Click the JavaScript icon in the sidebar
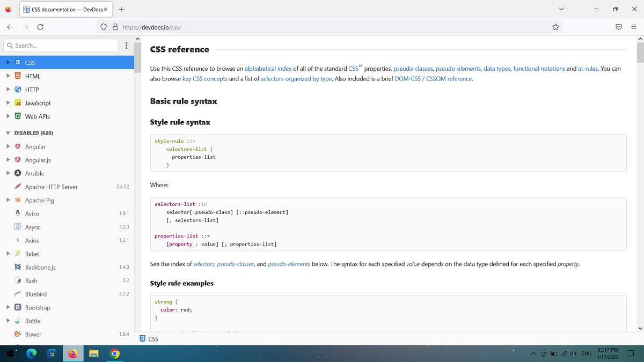The image size is (644, 362). click(18, 102)
